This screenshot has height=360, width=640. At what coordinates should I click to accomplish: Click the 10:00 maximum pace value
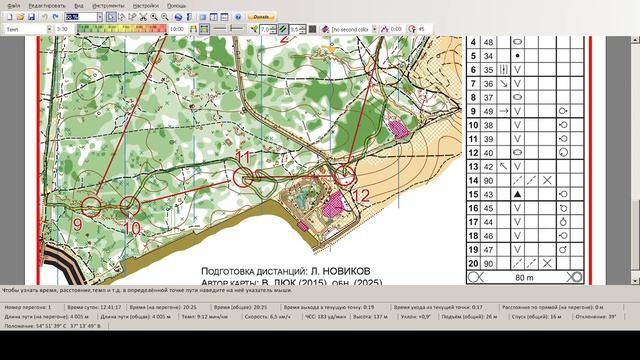(177, 29)
